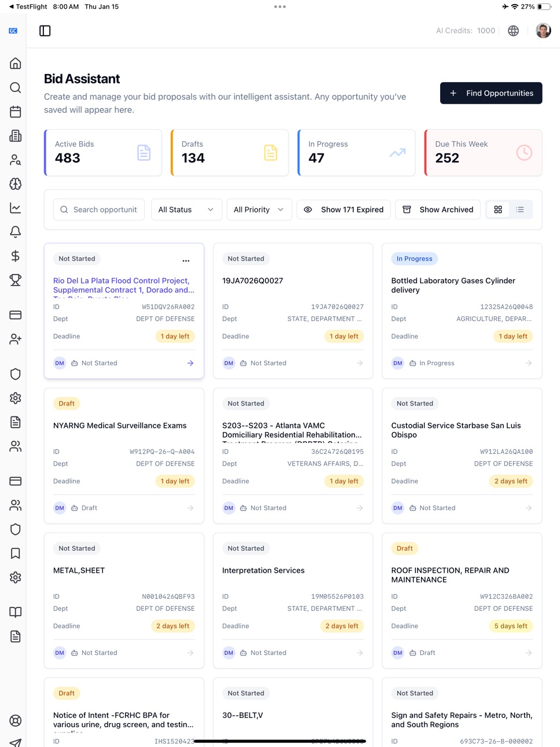
Task: Toggle the sidebar panel collapse button
Action: (x=45, y=31)
